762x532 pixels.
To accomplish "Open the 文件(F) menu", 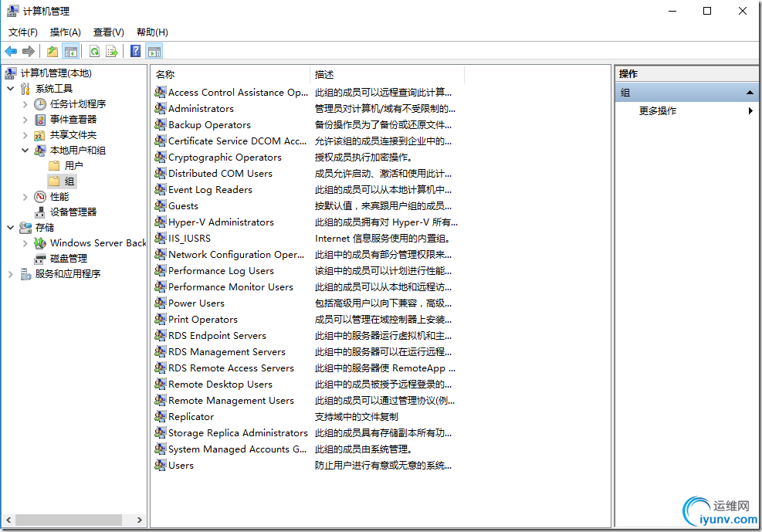I will tap(23, 32).
